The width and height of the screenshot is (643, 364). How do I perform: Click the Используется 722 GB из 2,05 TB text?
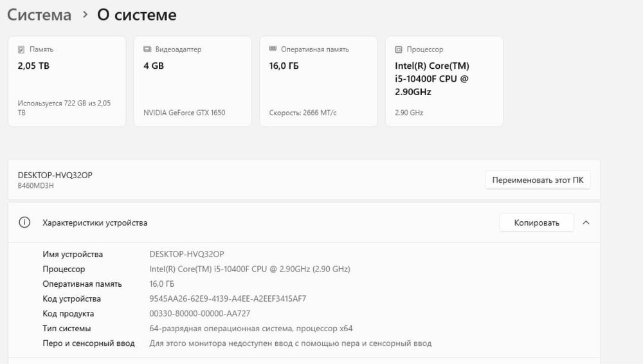pos(64,107)
